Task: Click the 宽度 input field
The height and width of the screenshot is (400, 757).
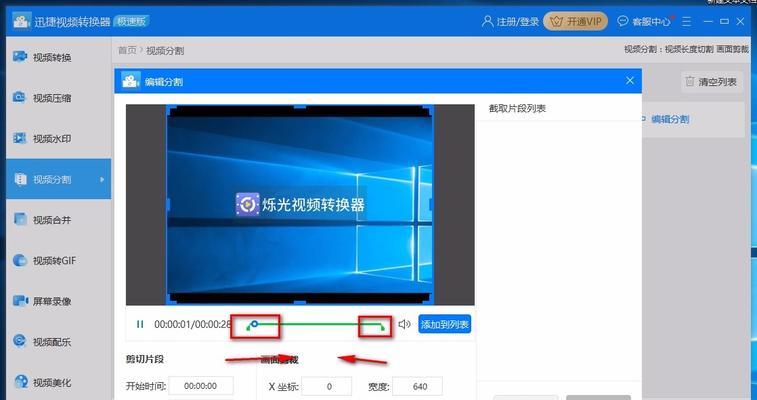Action: tap(418, 386)
